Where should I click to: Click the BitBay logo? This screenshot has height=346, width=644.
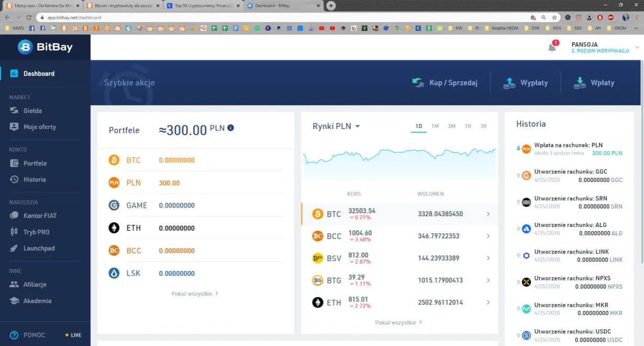tap(45, 47)
